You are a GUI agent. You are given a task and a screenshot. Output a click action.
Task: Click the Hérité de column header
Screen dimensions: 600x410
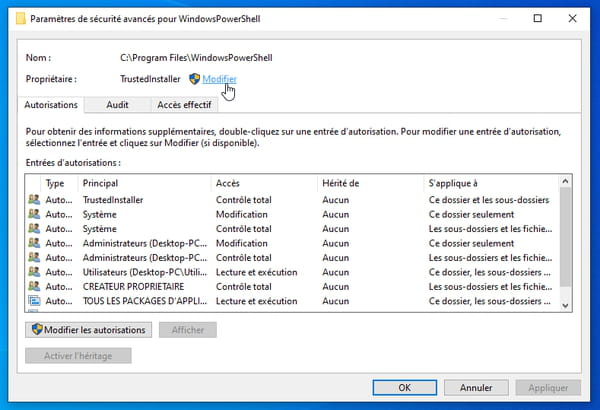[370, 183]
